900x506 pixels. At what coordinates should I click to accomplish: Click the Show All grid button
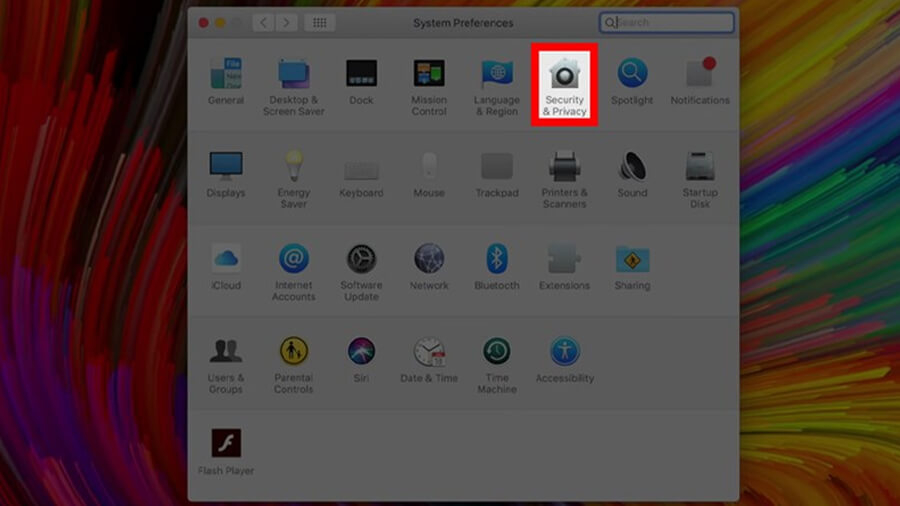(x=319, y=22)
